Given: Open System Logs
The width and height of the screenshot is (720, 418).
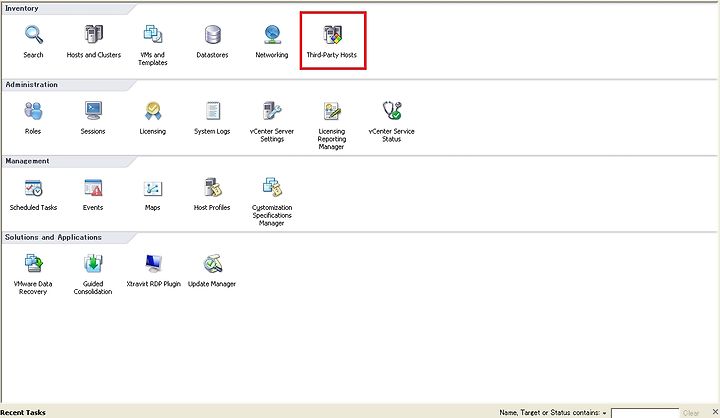Looking at the screenshot, I should click(212, 111).
